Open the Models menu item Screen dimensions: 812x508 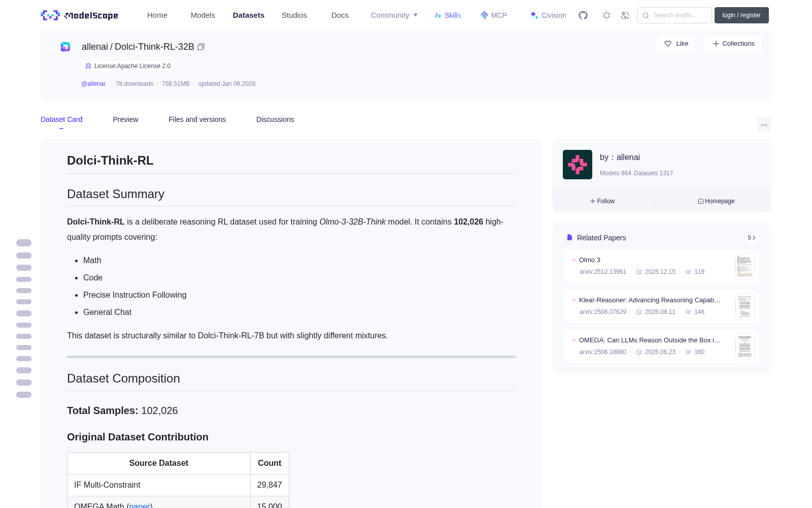pyautogui.click(x=203, y=15)
